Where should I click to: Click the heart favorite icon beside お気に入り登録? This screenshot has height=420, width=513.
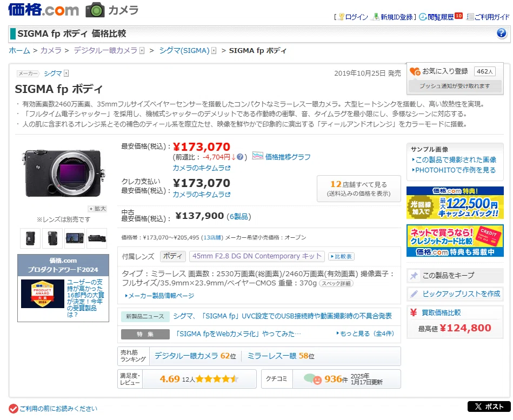pos(415,71)
